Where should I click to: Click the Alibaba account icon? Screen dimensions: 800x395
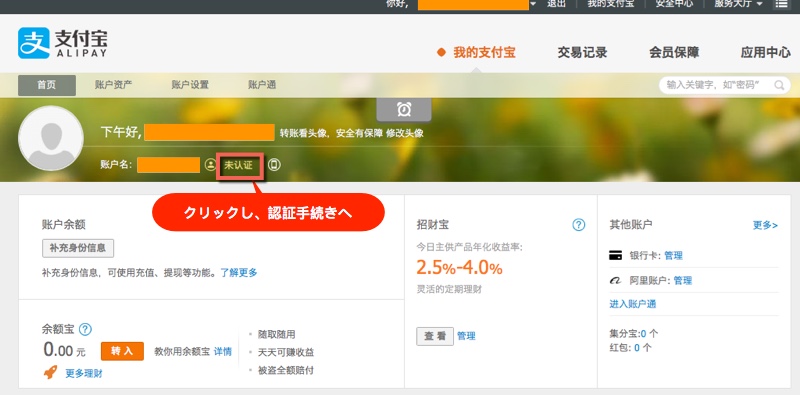(x=616, y=281)
